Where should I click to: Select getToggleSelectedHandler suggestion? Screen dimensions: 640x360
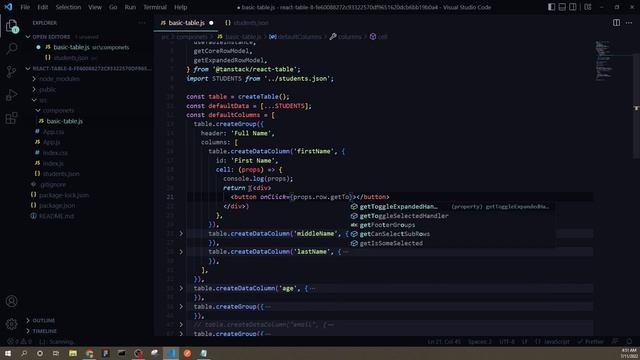tap(451, 216)
